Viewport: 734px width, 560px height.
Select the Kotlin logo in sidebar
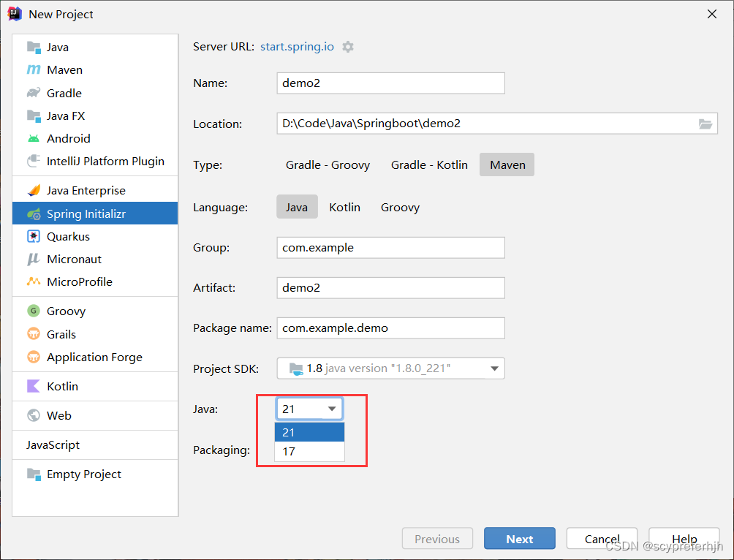(x=34, y=386)
